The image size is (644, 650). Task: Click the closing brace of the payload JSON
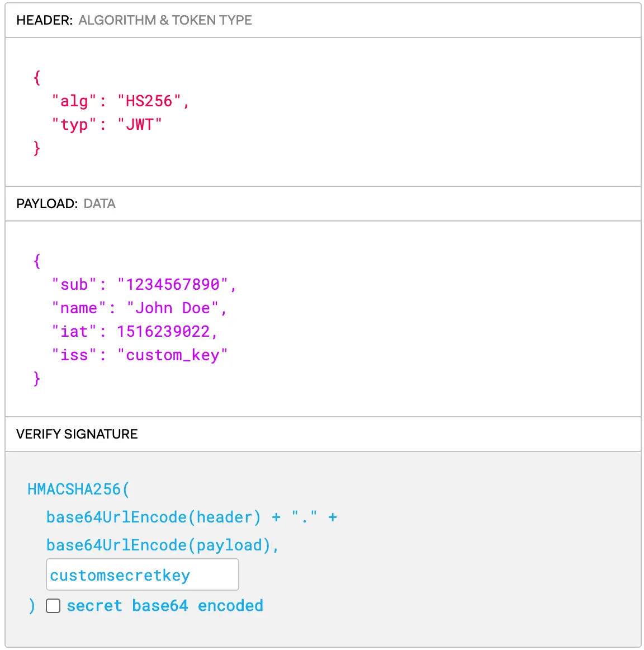(x=37, y=379)
